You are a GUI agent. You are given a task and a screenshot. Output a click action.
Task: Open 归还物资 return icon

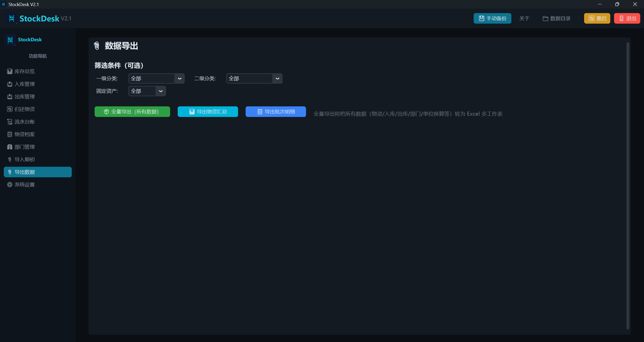(10, 109)
